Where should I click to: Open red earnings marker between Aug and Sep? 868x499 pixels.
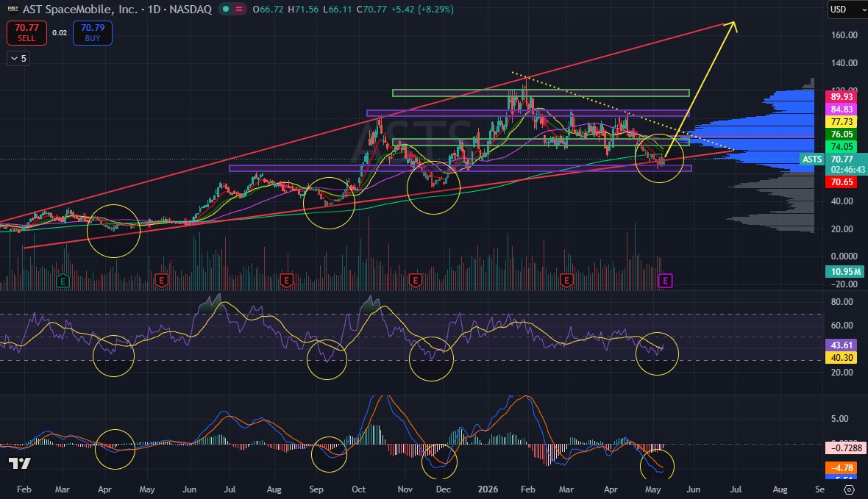[x=286, y=281]
